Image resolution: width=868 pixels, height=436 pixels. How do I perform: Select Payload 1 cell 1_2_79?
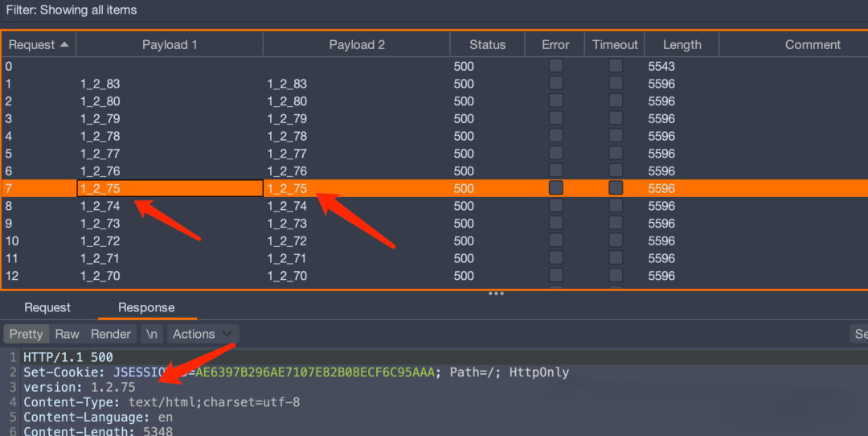click(100, 118)
